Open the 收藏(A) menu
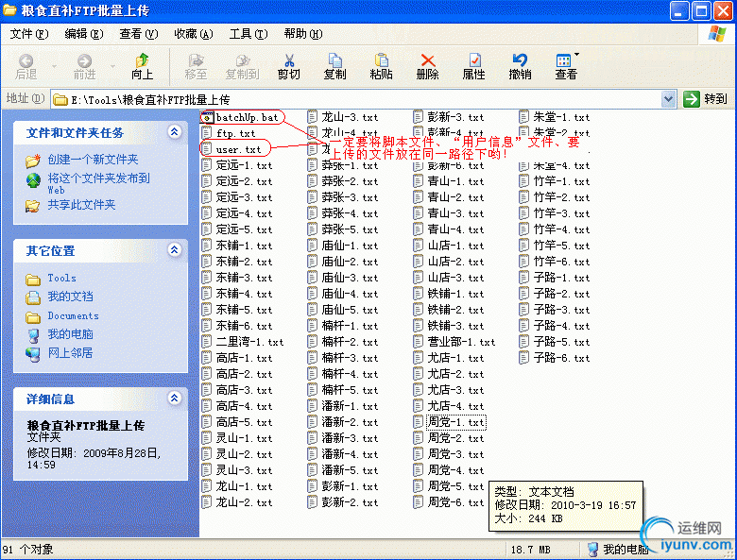Screen dimensions: 737x560 click(194, 34)
